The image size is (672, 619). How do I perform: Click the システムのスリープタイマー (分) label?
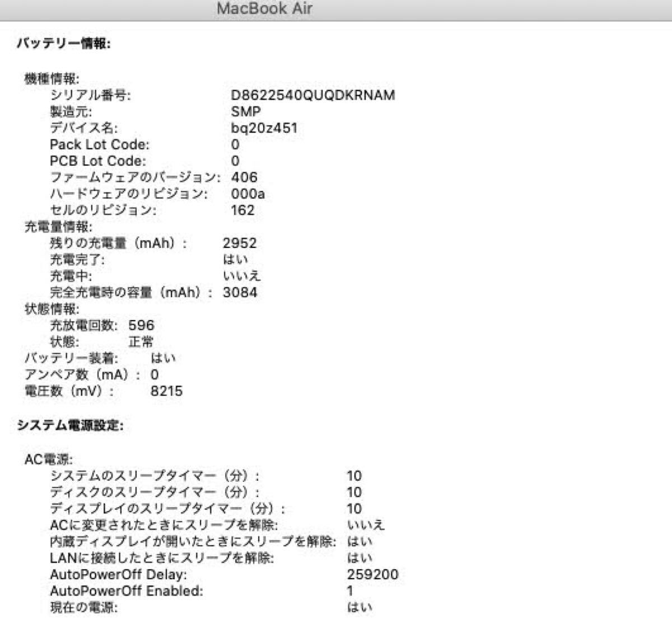click(x=155, y=476)
